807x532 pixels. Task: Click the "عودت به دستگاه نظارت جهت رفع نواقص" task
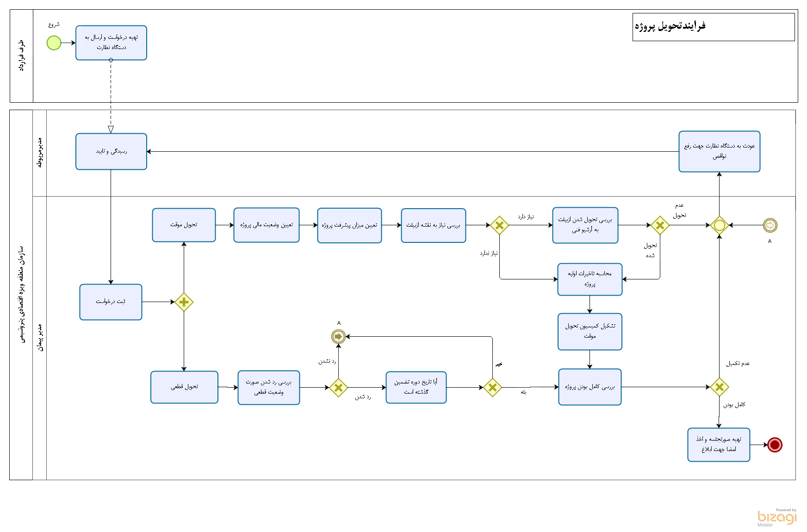tap(719, 152)
